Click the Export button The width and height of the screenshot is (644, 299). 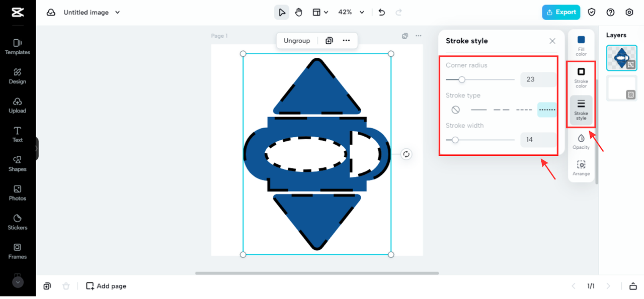561,13
